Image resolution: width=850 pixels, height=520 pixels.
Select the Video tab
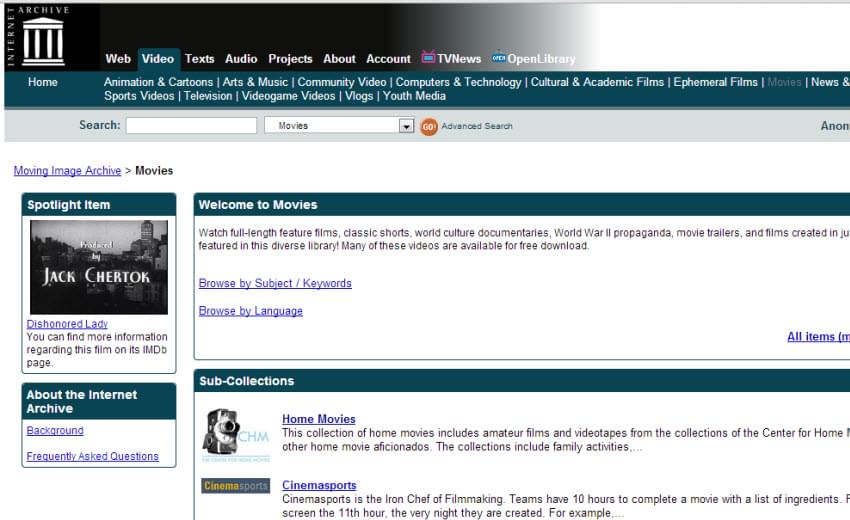pos(158,59)
